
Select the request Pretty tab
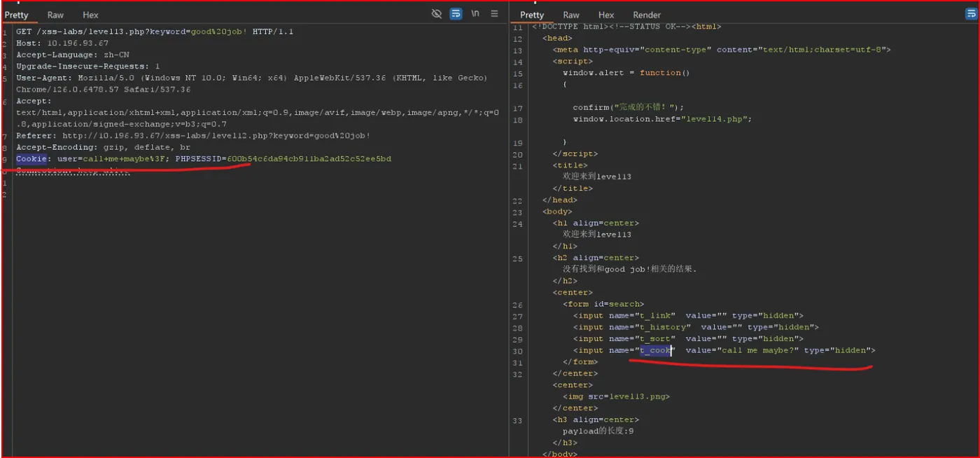17,15
